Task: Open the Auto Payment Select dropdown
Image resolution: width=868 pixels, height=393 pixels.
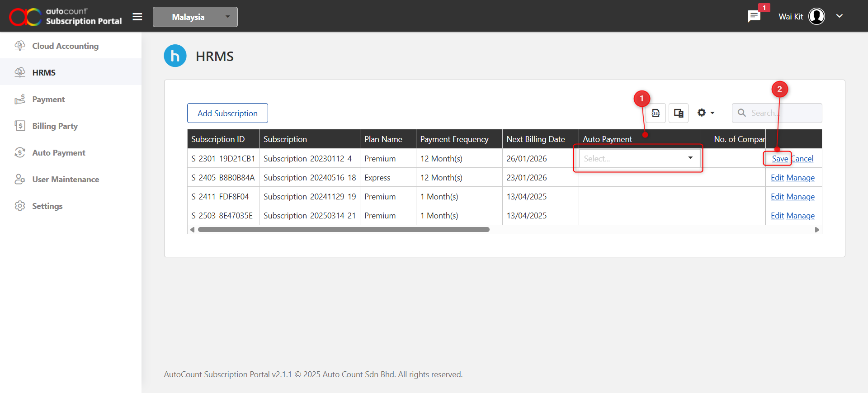Action: coord(639,158)
